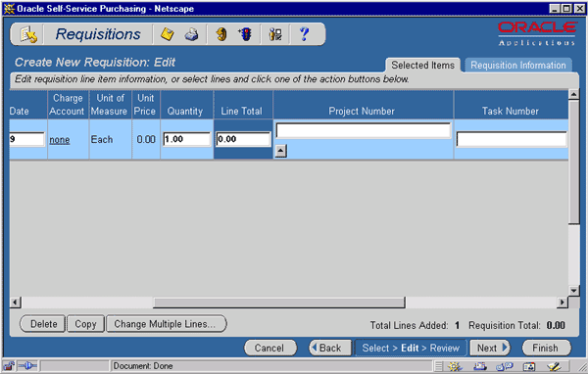Click the yellow face profile icon
Screen dimensions: 588x374
[221, 34]
